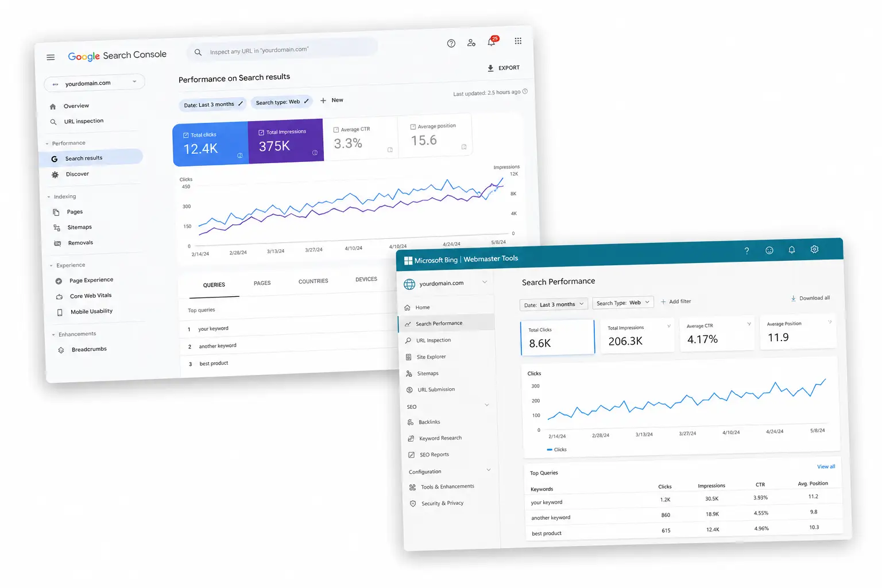Screen dimensions: 882x588
Task: Switch to the PAGES tab
Action: [262, 283]
